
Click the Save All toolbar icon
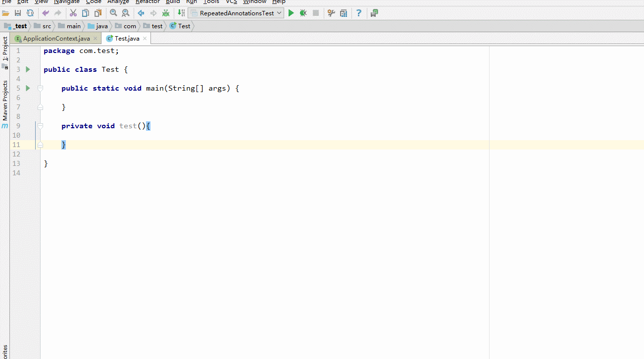18,13
